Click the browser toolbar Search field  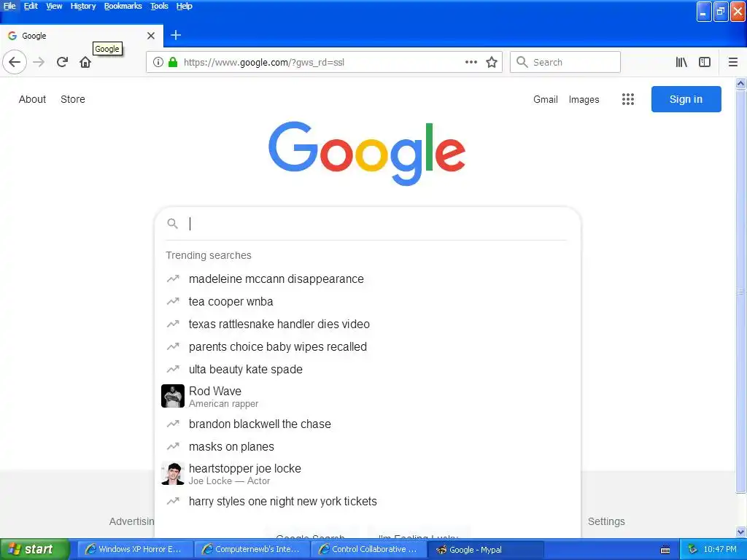click(565, 62)
